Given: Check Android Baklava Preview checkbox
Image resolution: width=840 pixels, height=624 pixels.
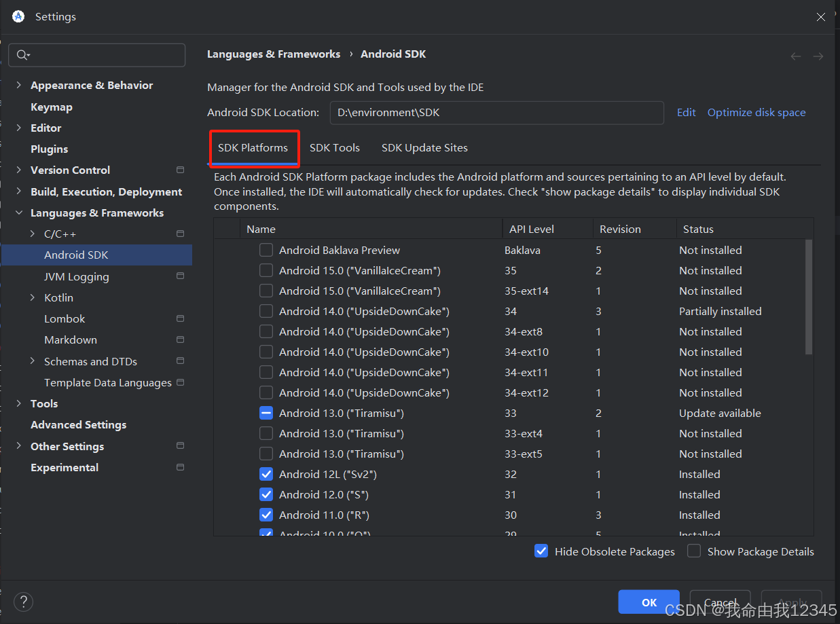Looking at the screenshot, I should tap(266, 250).
